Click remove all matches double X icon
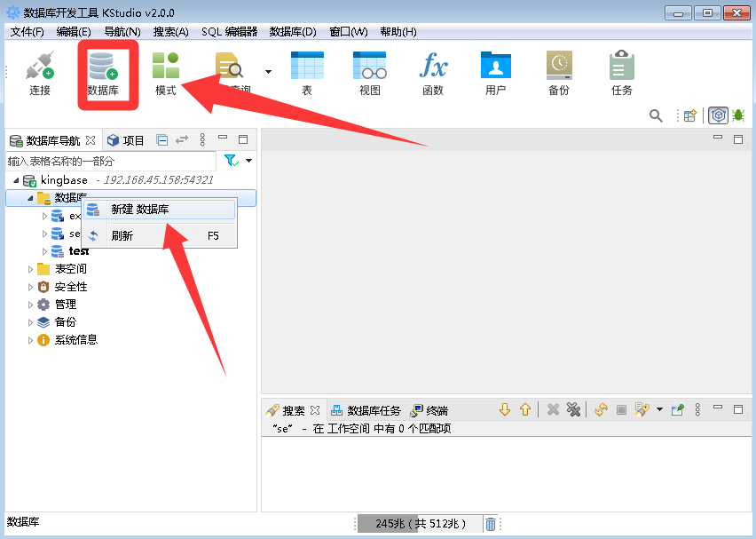 tap(573, 409)
